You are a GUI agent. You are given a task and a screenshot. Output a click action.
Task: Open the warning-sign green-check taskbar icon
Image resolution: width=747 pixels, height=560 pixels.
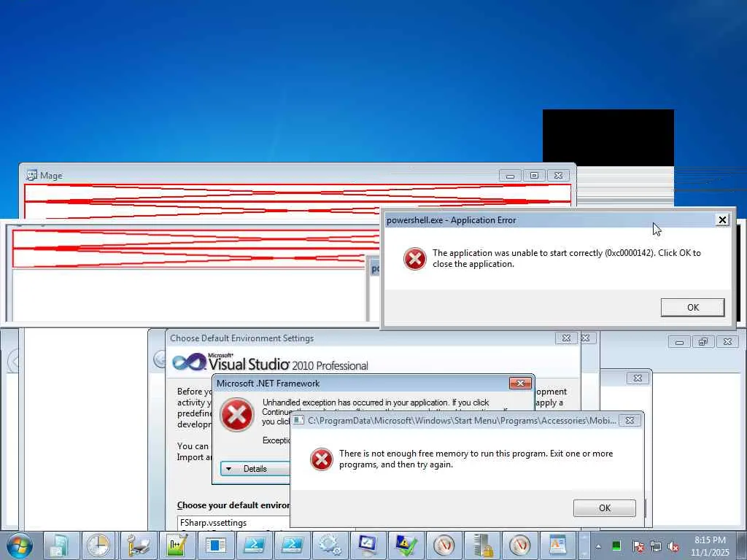[406, 545]
